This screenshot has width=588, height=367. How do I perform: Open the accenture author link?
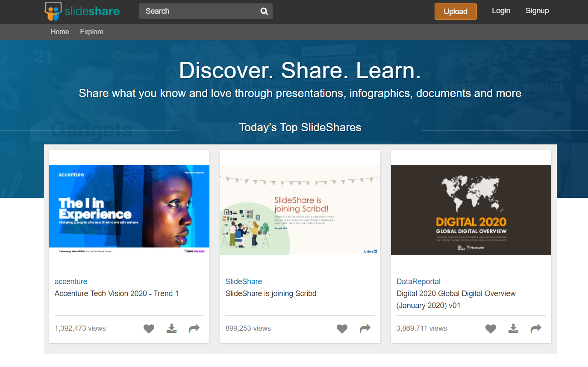71,282
